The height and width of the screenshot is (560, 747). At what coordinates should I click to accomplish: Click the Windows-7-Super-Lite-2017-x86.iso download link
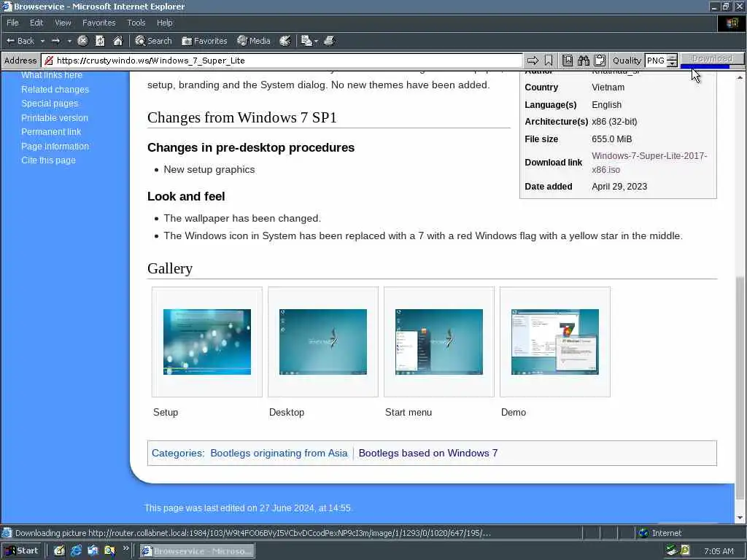coord(649,163)
